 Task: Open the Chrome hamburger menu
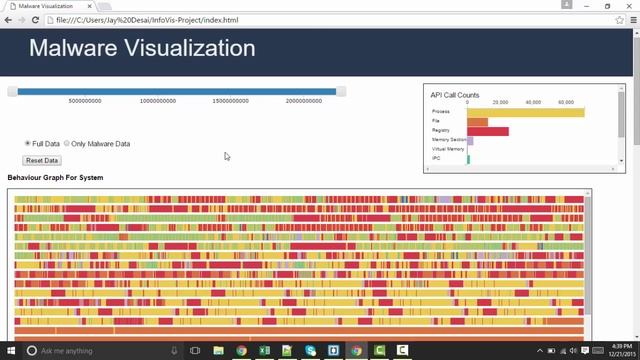click(633, 20)
